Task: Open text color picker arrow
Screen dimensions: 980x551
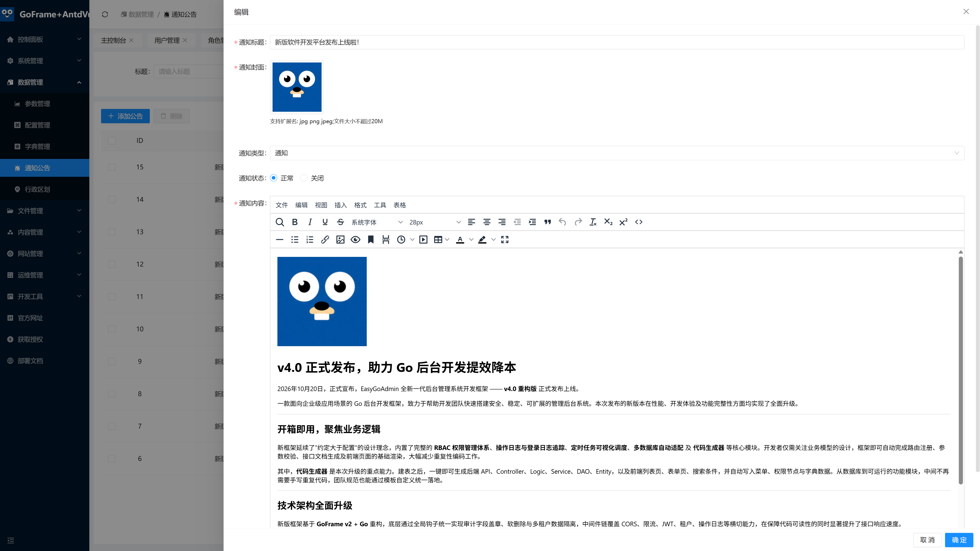Action: [x=471, y=240]
